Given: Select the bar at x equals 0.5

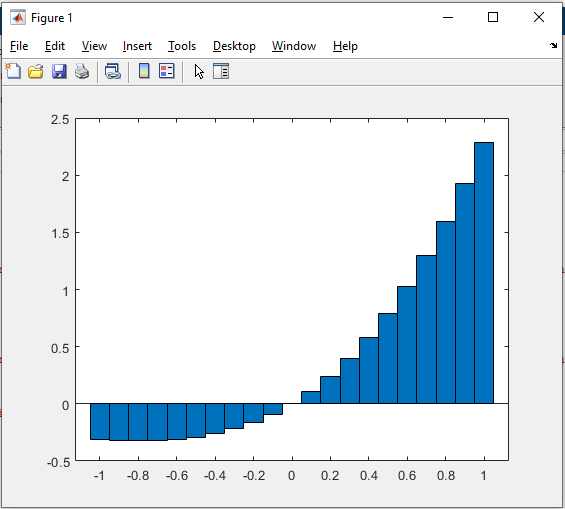Looking at the screenshot, I should 388,358.
